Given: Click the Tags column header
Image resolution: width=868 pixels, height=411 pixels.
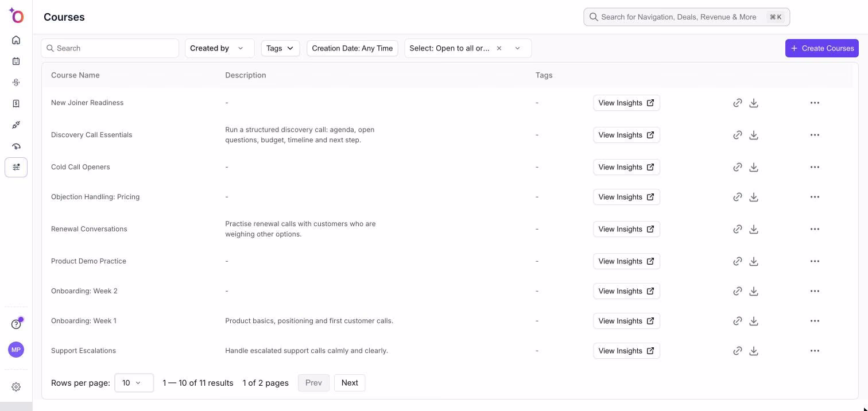Looking at the screenshot, I should point(544,75).
